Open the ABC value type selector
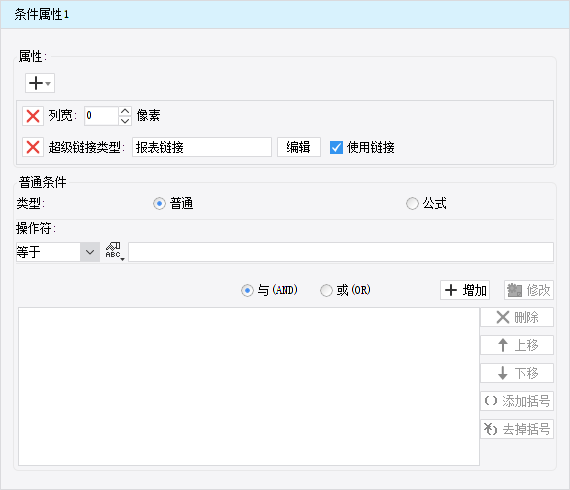The width and height of the screenshot is (570, 490). click(115, 251)
